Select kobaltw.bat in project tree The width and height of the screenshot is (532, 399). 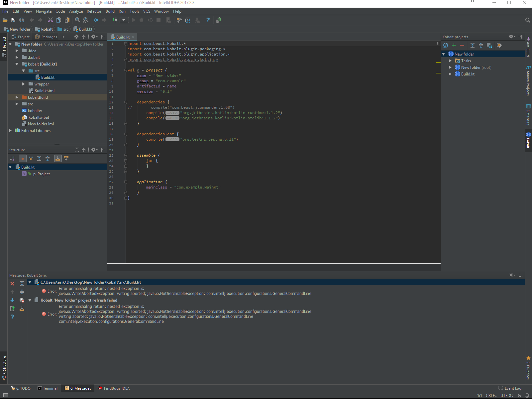tap(39, 117)
